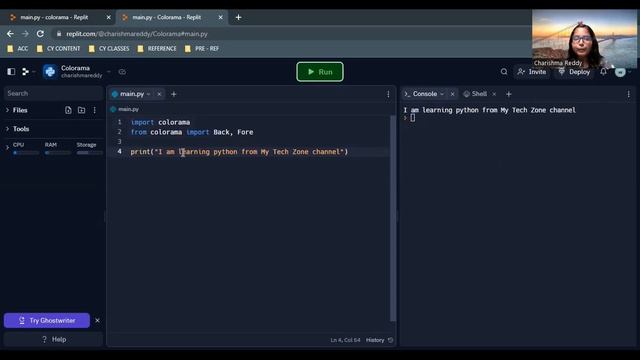Open Files section more options

click(95, 110)
